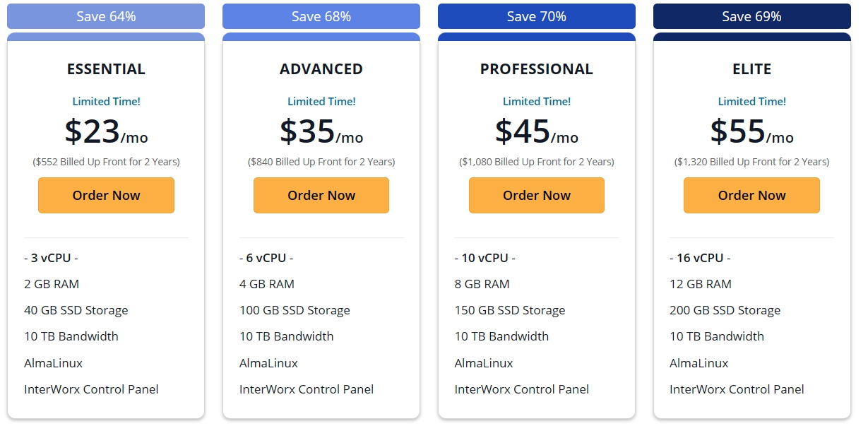868x426 pixels.
Task: Click the $23/mo price
Action: coord(106,131)
